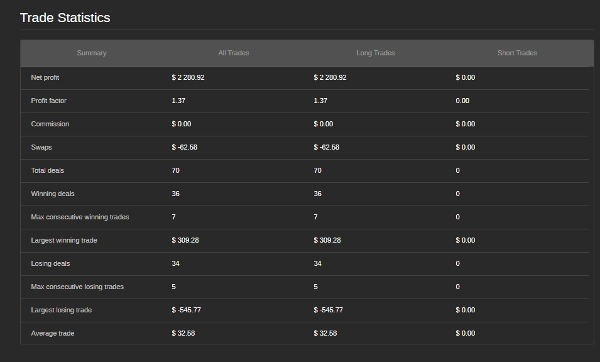
Task: Select All Trades swaps $ -62.68
Action: (184, 147)
